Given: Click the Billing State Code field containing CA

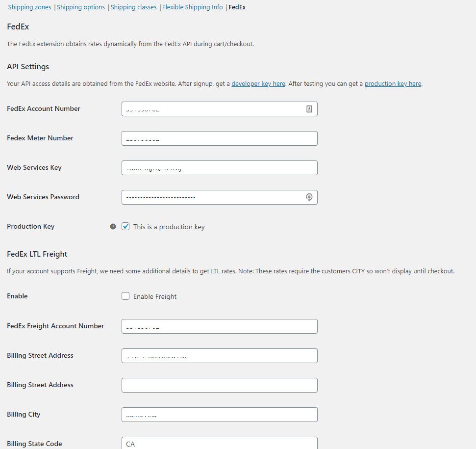Looking at the screenshot, I should point(220,443).
